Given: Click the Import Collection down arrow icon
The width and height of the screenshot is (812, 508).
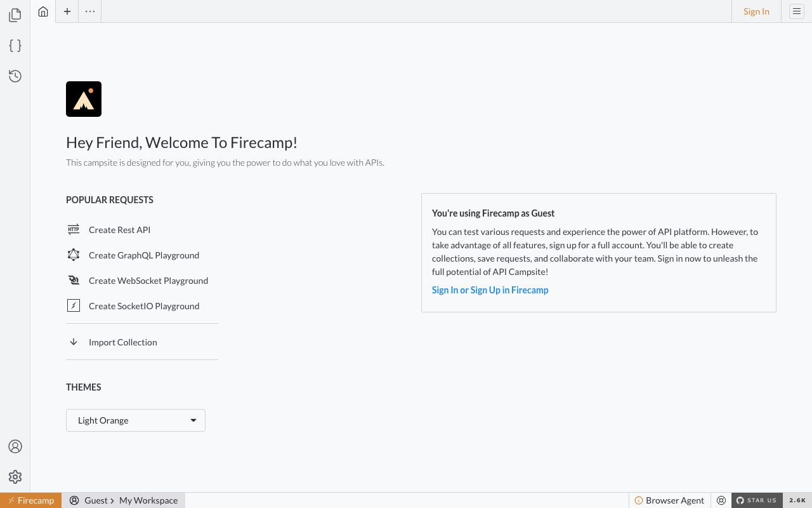Looking at the screenshot, I should click(74, 342).
